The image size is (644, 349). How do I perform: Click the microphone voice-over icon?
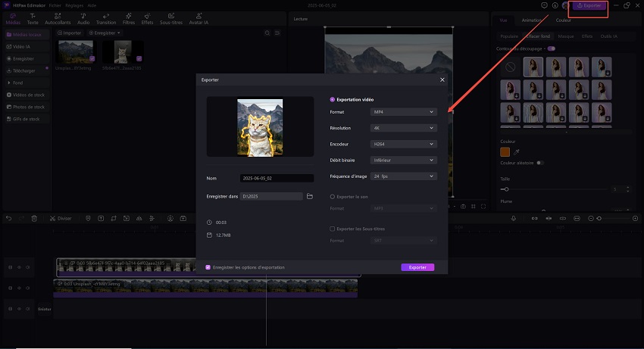514,219
